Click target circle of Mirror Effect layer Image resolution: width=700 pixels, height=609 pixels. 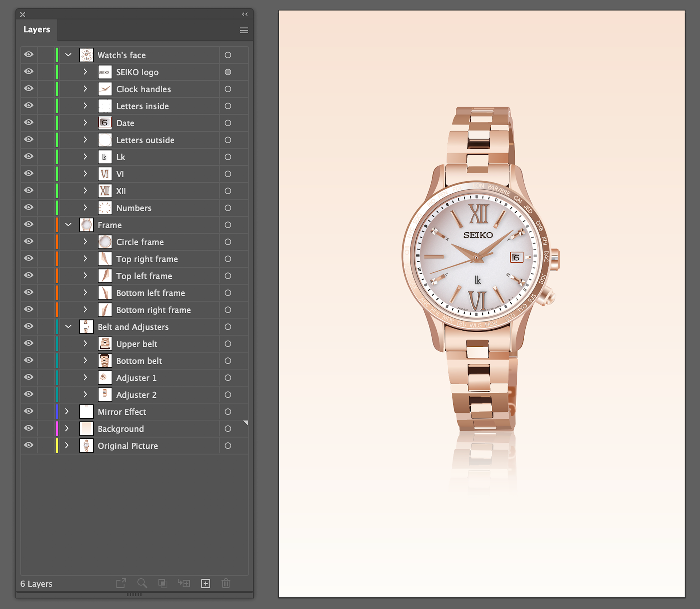(228, 412)
